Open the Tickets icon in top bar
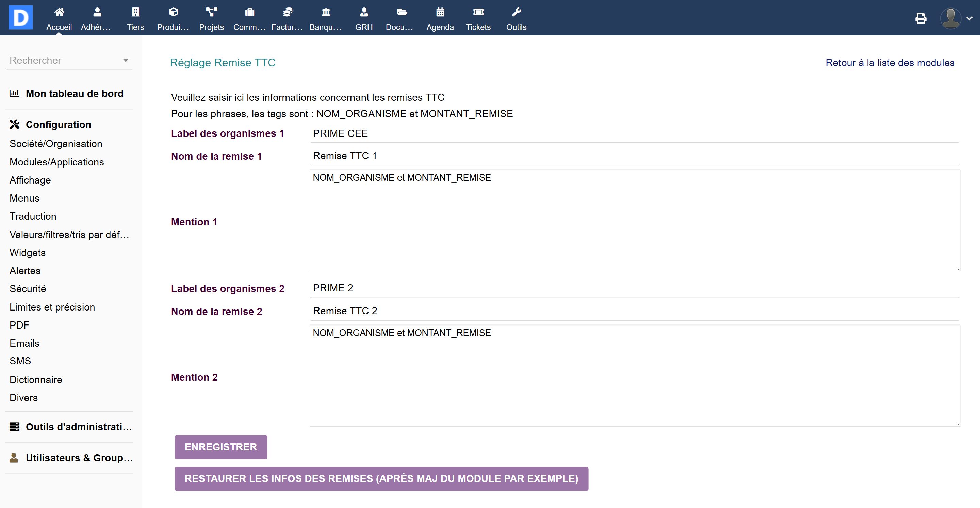This screenshot has width=980, height=508. pyautogui.click(x=478, y=13)
